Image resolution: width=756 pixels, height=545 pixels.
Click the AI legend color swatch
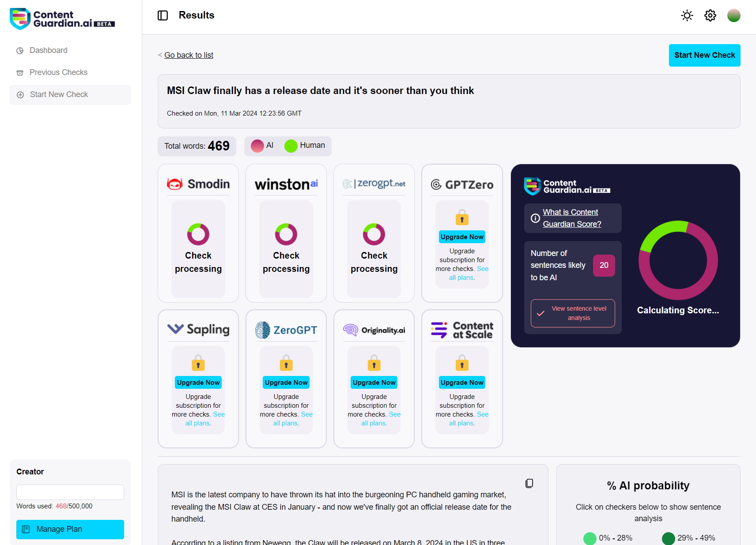point(257,146)
